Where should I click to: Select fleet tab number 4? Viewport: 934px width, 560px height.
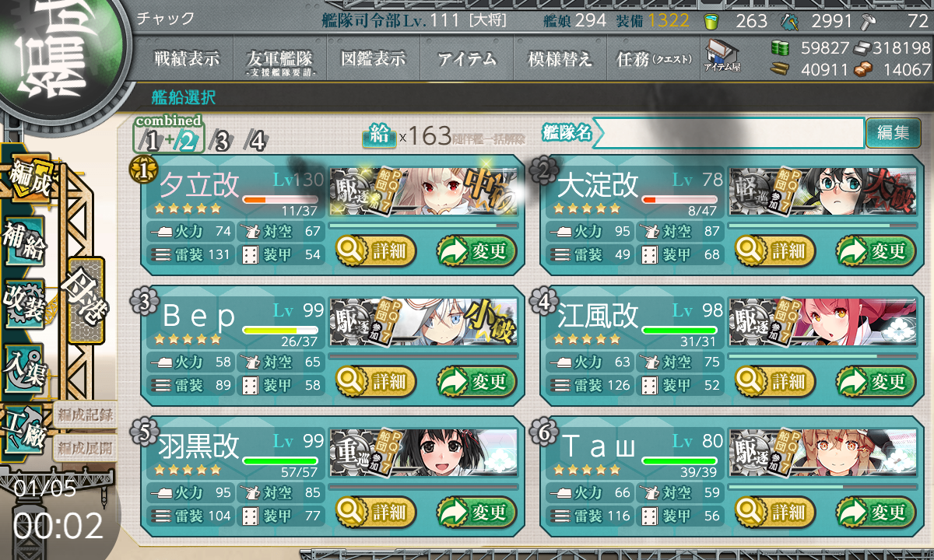(256, 141)
